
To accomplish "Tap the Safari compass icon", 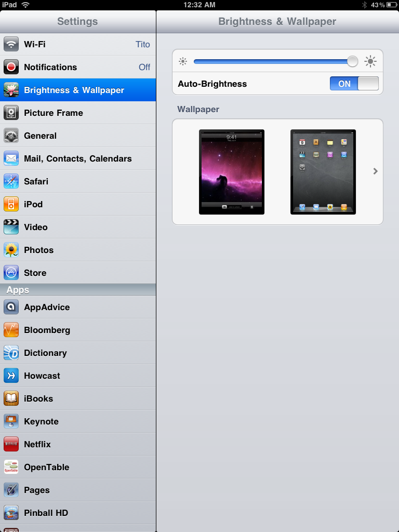I will click(x=11, y=181).
